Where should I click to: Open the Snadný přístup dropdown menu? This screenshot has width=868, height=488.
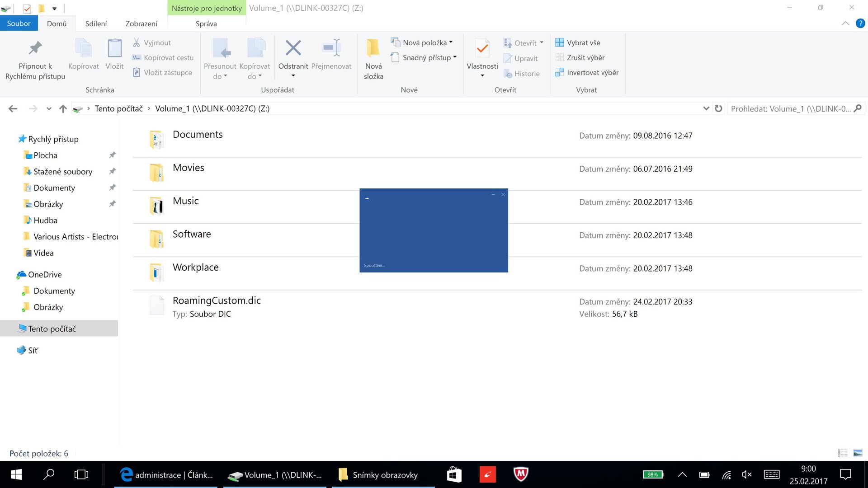(426, 57)
